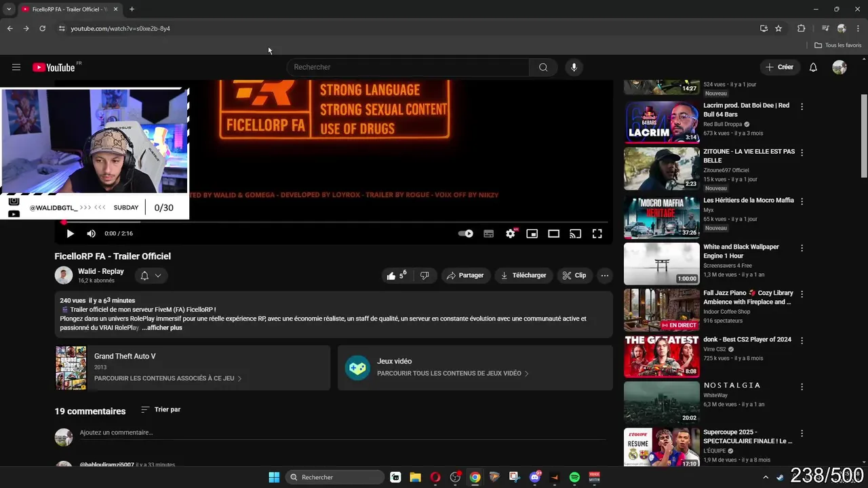Open options for Lacrim video
This screenshot has width=868, height=488.
point(802,106)
